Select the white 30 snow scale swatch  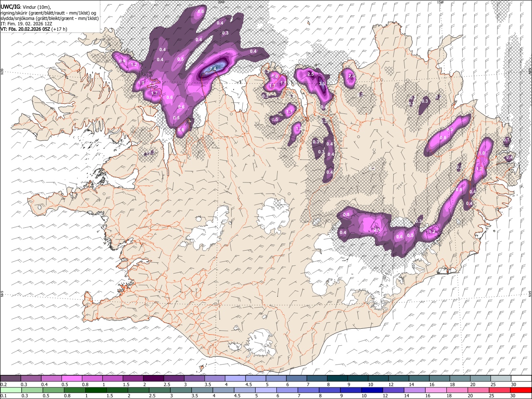click(521, 379)
